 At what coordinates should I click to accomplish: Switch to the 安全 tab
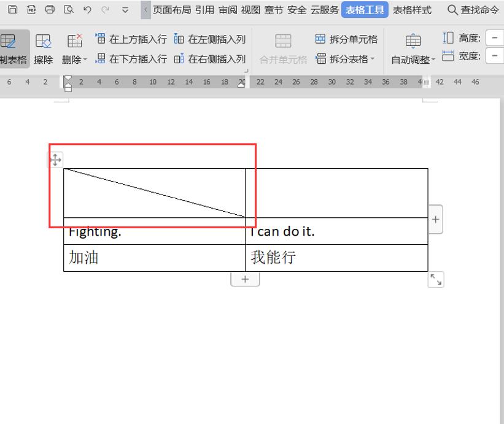coord(297,10)
